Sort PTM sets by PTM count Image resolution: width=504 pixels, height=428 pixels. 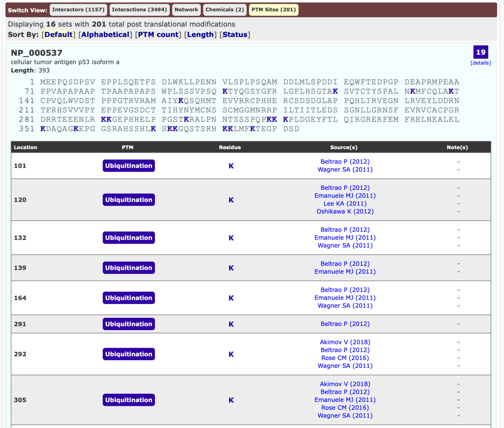coord(158,34)
